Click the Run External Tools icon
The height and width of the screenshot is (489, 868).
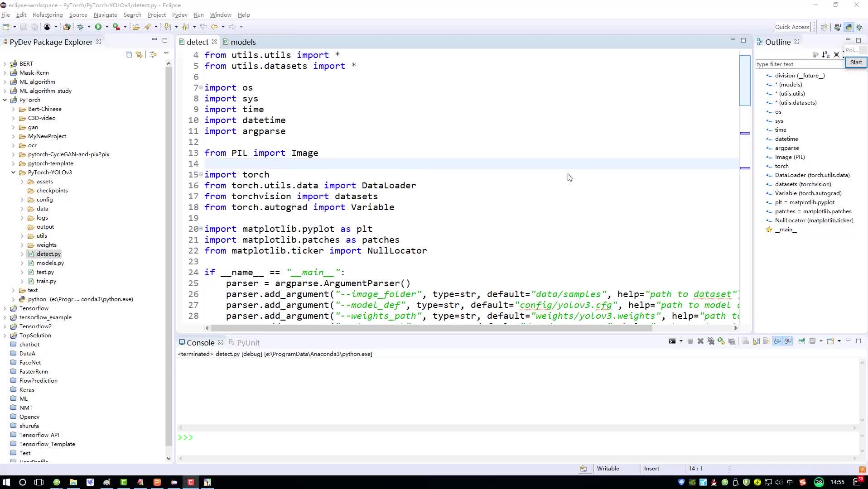[116, 27]
